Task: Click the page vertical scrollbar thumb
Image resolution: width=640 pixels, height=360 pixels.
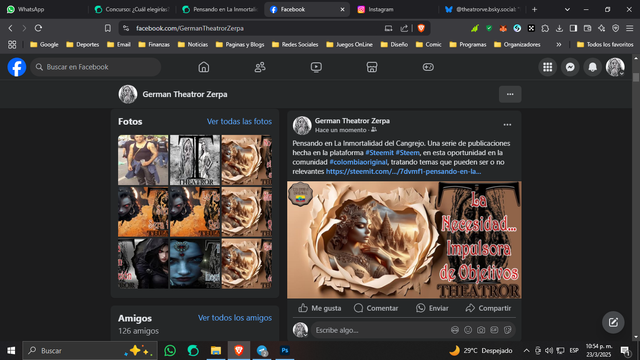Action: (636, 78)
